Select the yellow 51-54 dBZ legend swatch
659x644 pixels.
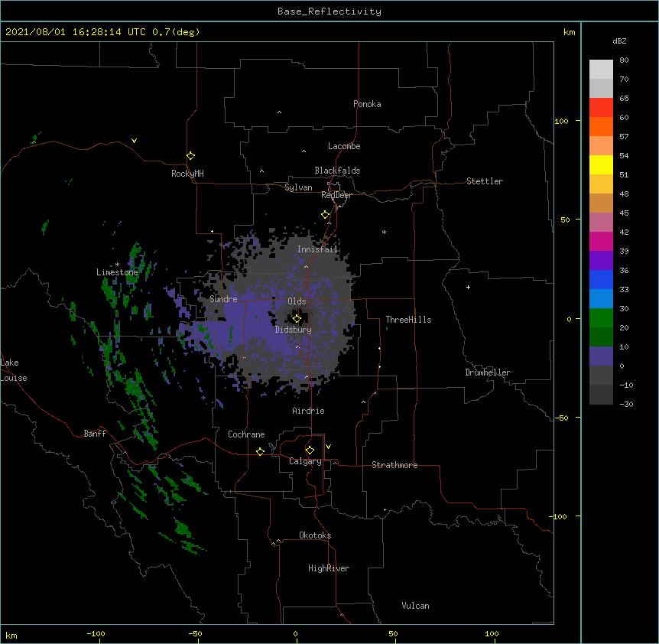click(x=601, y=164)
